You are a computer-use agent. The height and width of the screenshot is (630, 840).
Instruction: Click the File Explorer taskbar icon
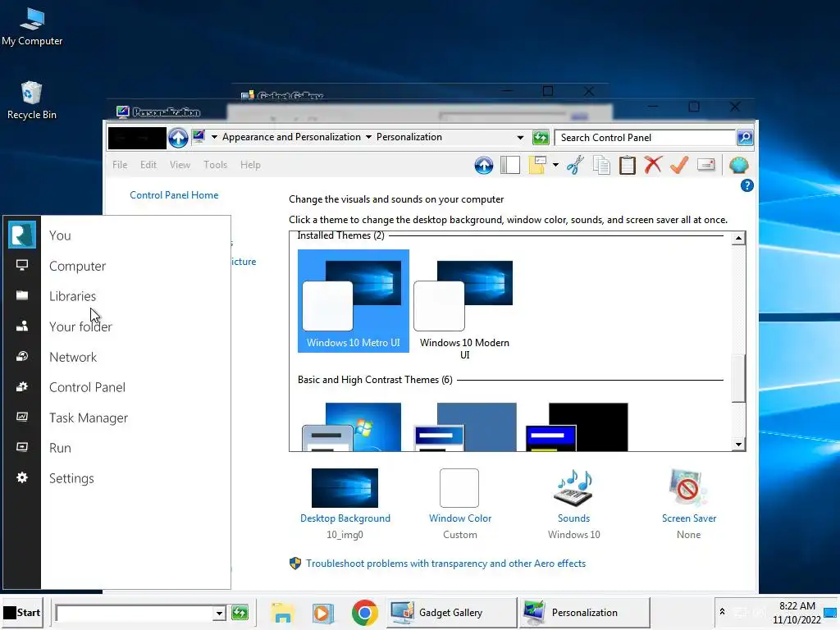282,613
